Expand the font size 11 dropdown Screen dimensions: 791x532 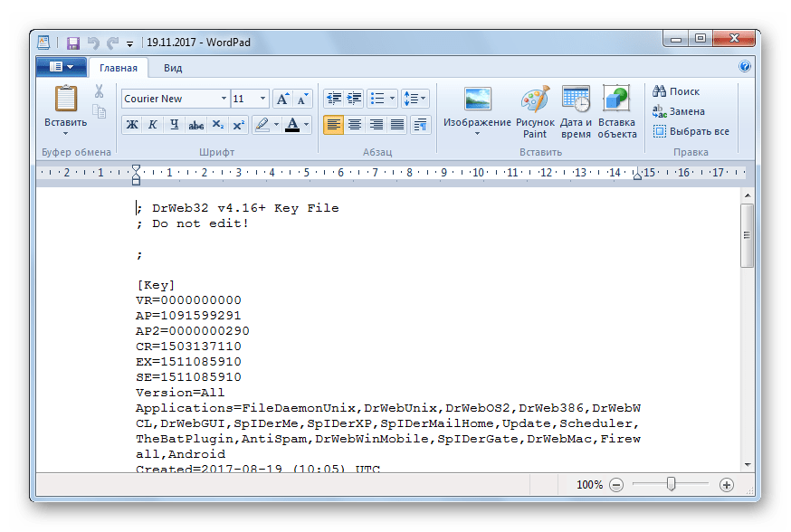tap(262, 99)
